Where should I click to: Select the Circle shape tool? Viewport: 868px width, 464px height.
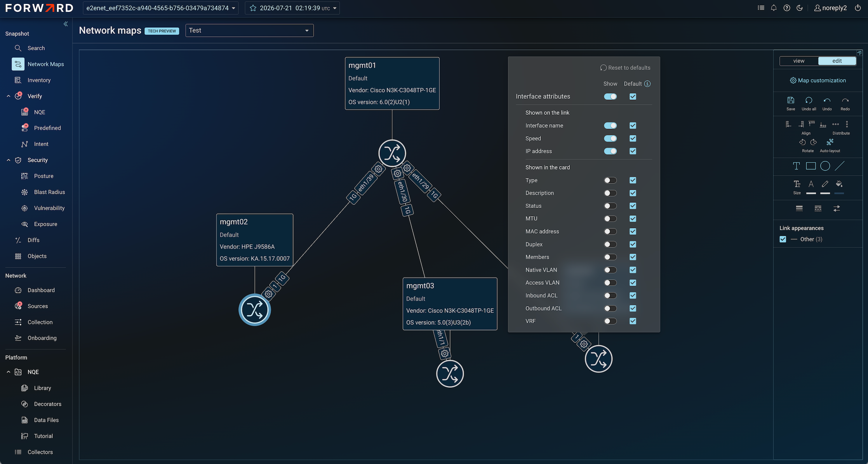point(825,166)
